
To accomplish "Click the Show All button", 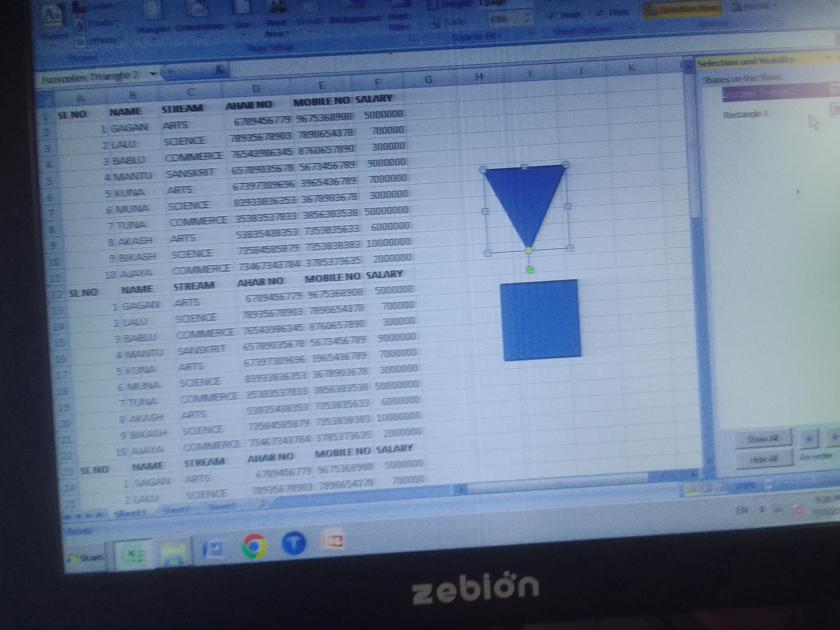I will click(763, 439).
